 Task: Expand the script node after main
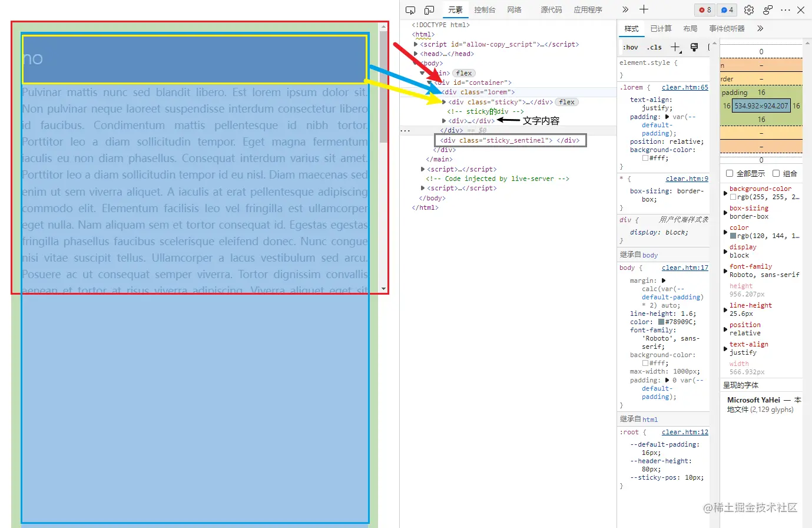pyautogui.click(x=423, y=169)
